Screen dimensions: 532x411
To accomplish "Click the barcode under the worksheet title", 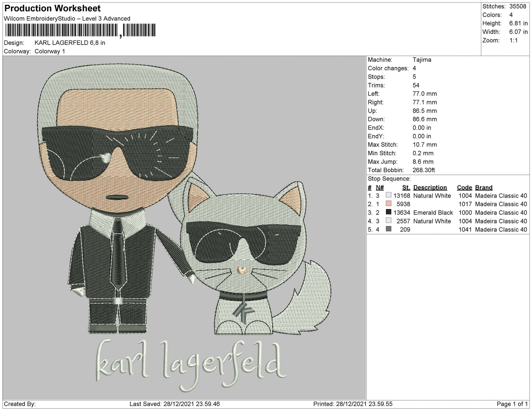I will (x=80, y=31).
